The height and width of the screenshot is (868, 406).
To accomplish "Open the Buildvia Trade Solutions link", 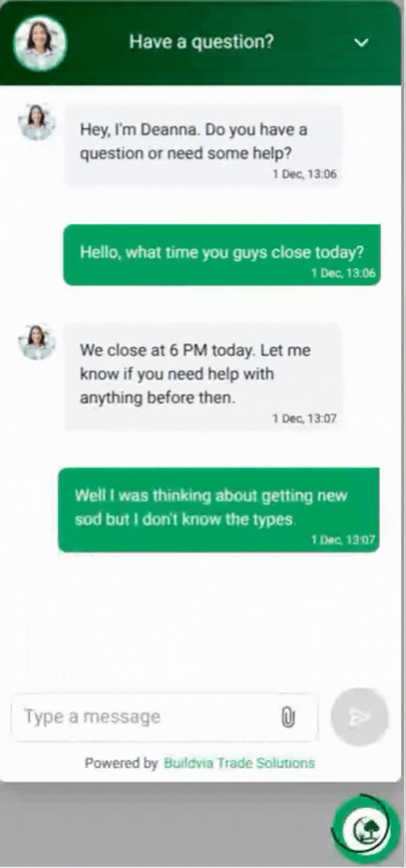I will coord(239,763).
